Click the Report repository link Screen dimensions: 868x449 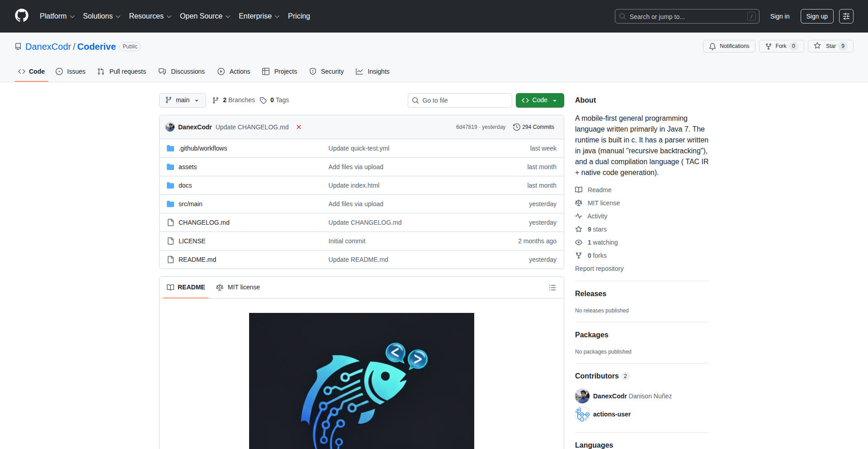point(599,269)
